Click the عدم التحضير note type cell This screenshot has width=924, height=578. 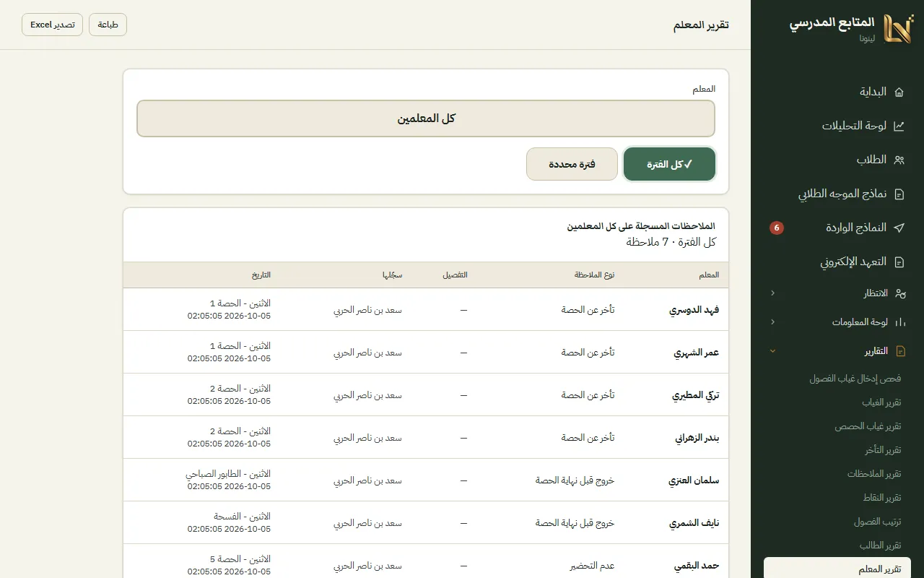pos(592,566)
